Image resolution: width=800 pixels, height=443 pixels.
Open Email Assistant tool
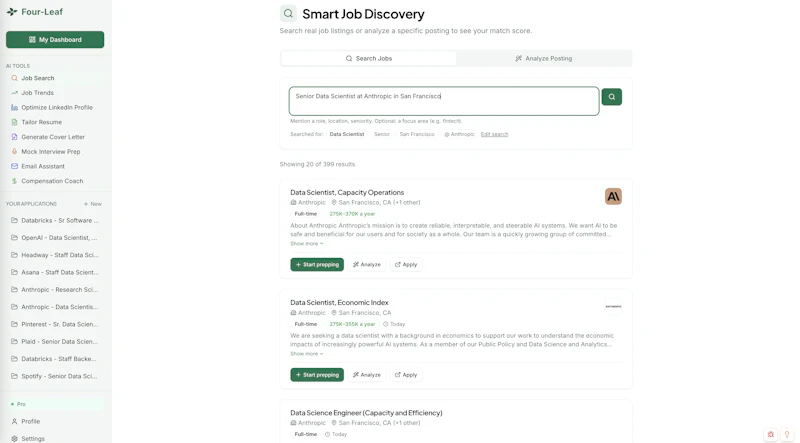(x=55, y=166)
